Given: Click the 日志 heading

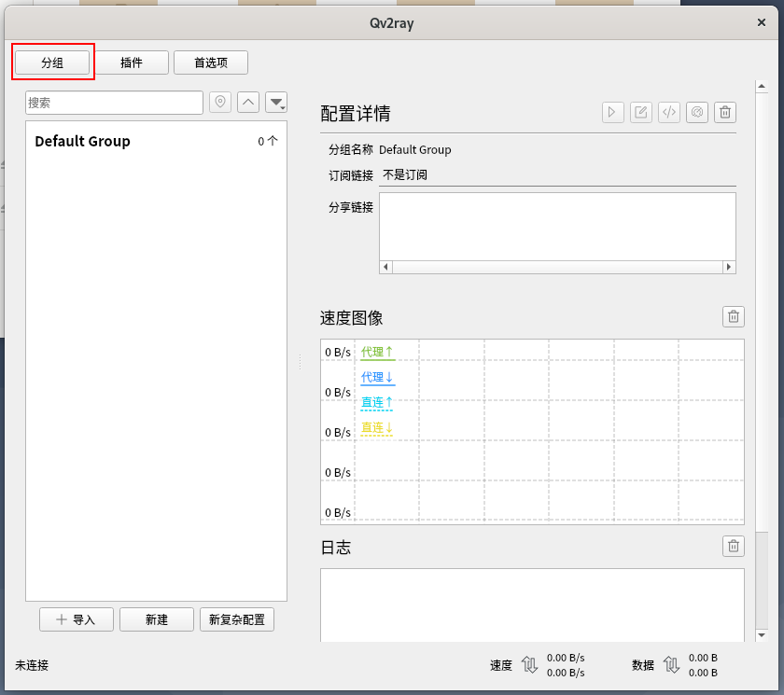Looking at the screenshot, I should (x=335, y=548).
